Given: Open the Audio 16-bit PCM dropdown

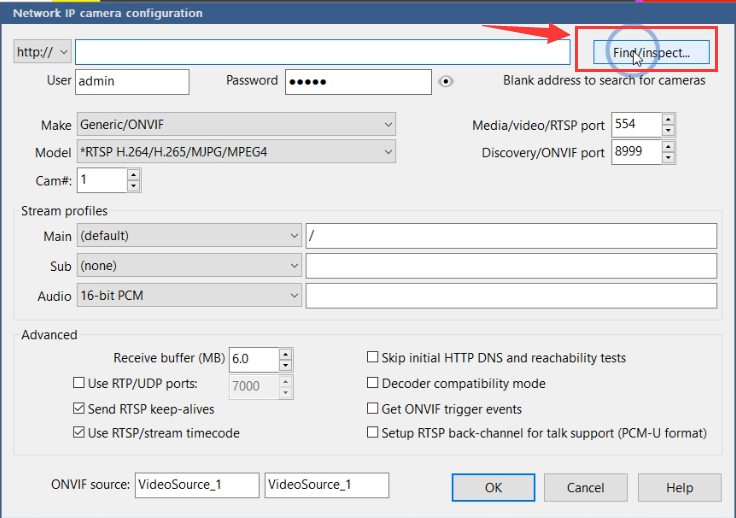Looking at the screenshot, I should (189, 296).
